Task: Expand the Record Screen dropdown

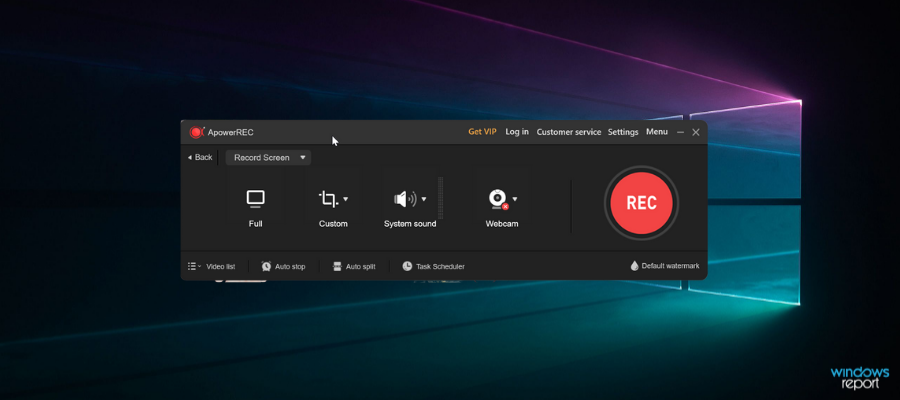Action: [x=268, y=158]
